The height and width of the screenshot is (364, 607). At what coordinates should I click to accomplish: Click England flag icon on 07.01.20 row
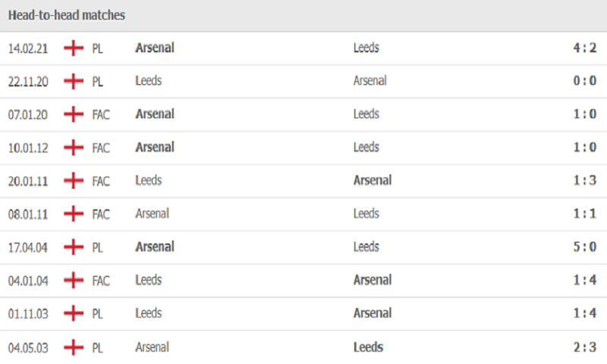(74, 115)
